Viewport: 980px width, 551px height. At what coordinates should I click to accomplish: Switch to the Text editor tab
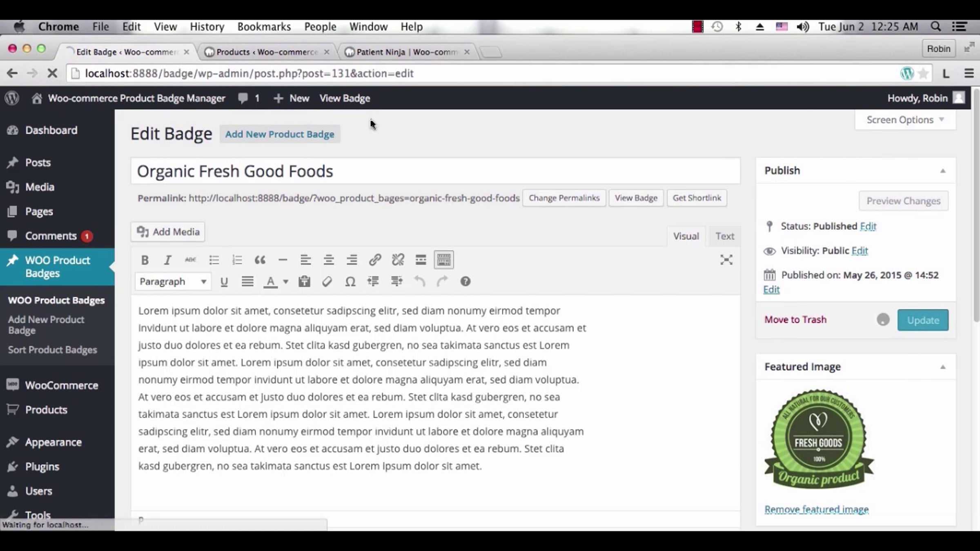(x=725, y=236)
